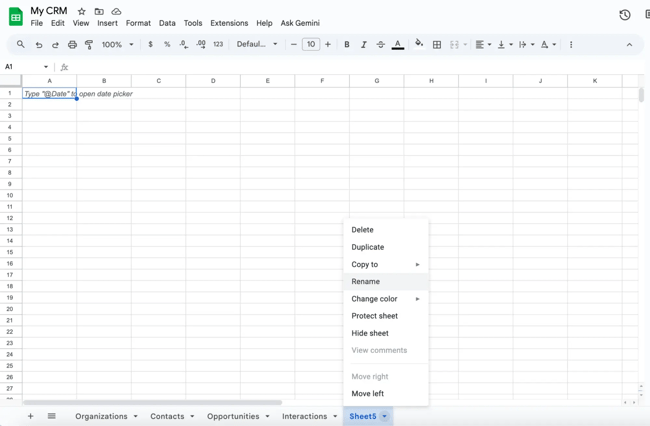The width and height of the screenshot is (650, 426).
Task: Apply percent format with the % icon
Action: pyautogui.click(x=167, y=44)
